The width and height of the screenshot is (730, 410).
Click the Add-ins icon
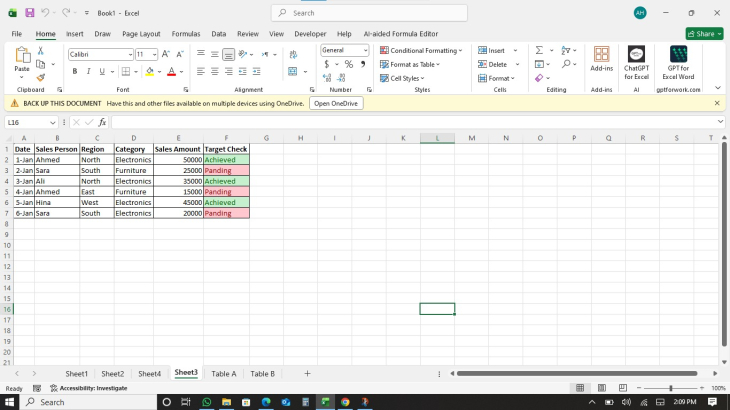[x=601, y=62]
